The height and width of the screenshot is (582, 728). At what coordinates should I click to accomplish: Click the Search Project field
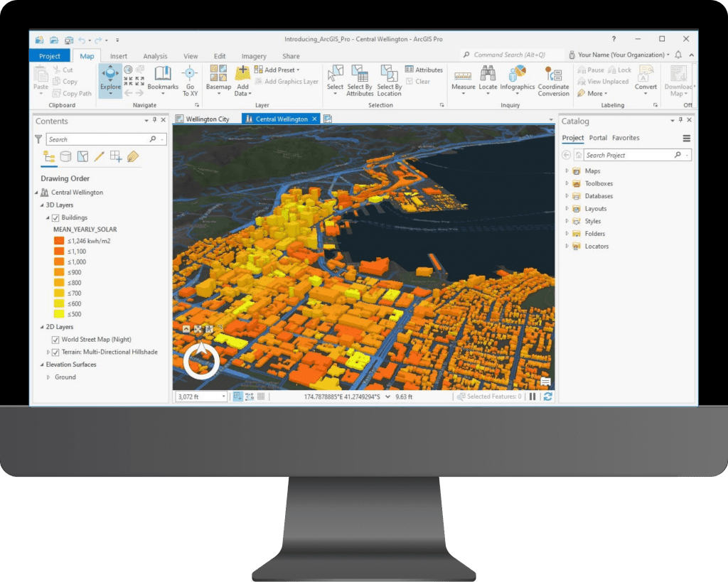click(x=637, y=155)
